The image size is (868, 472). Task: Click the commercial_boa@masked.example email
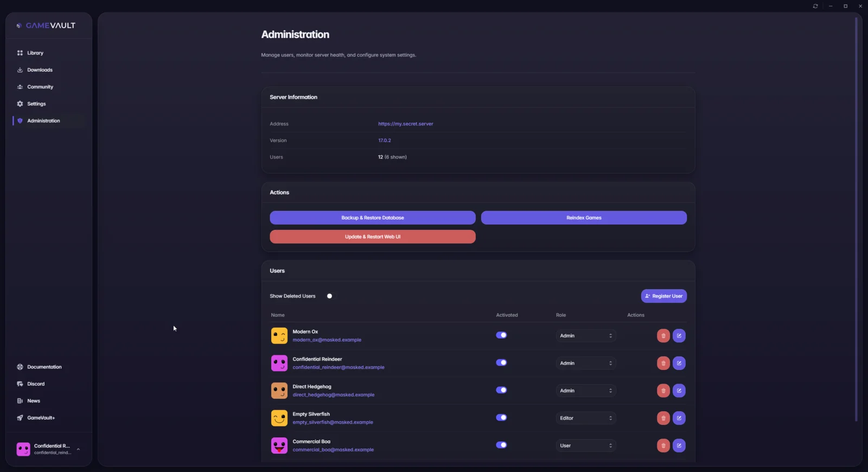click(333, 450)
